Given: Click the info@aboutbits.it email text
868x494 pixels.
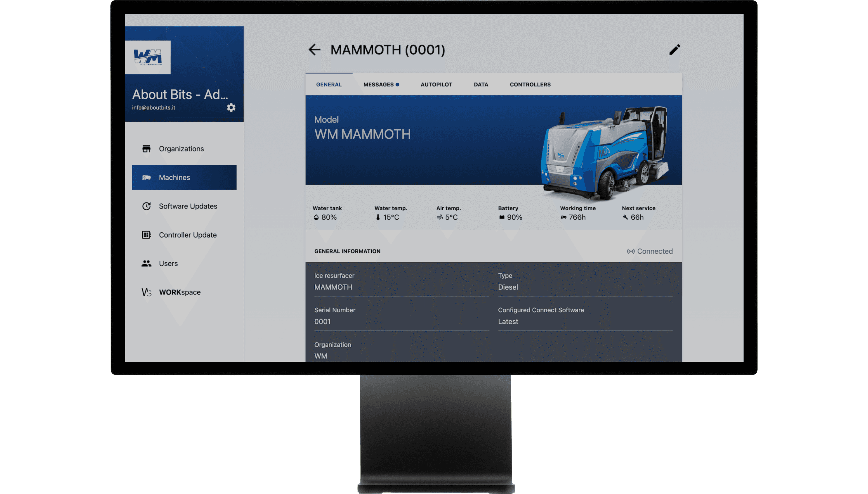Looking at the screenshot, I should pos(154,108).
